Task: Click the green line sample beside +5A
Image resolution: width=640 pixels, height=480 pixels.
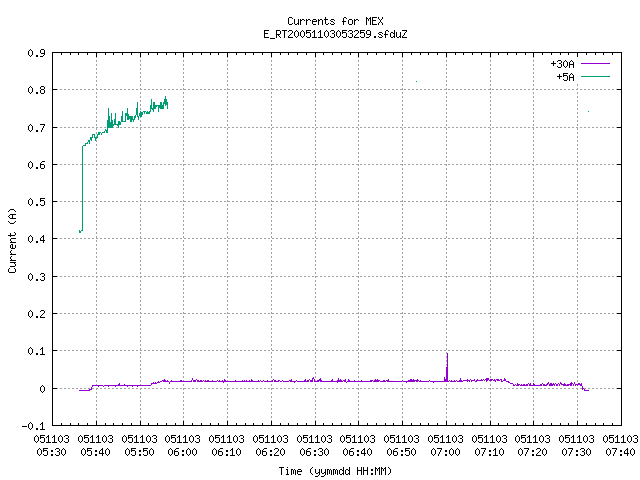Action: 595,76
